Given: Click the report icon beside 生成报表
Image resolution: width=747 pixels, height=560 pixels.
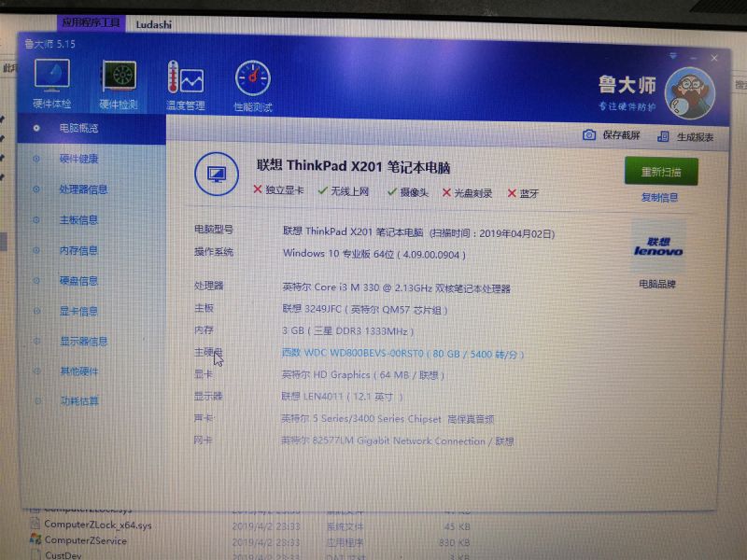Looking at the screenshot, I should (x=663, y=136).
